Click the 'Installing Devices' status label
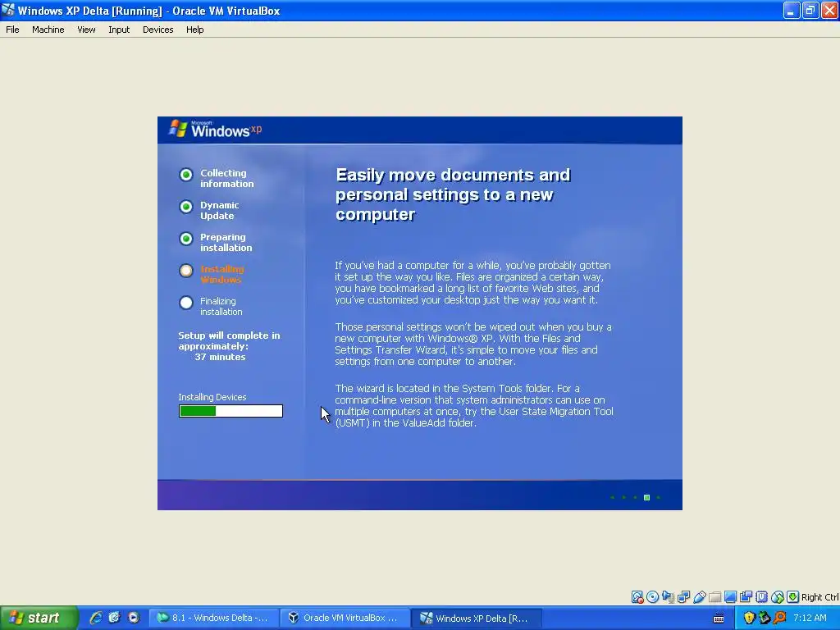The image size is (840, 630). [212, 397]
